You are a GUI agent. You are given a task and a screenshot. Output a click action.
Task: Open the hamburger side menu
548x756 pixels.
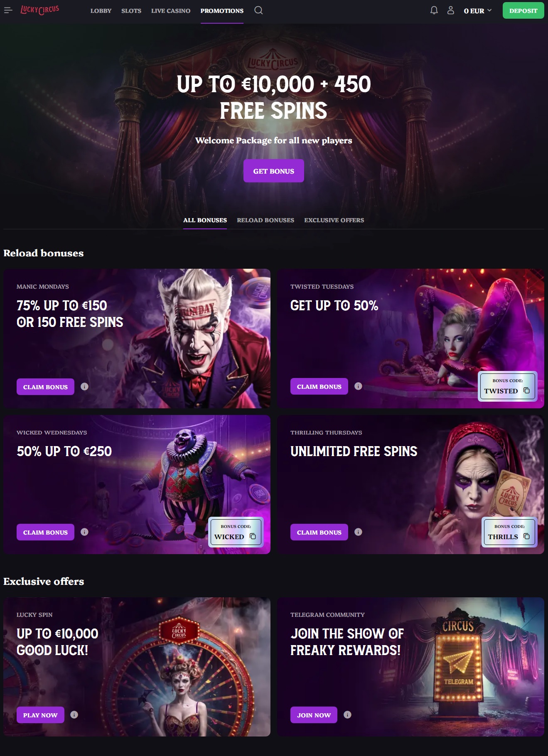click(x=8, y=10)
